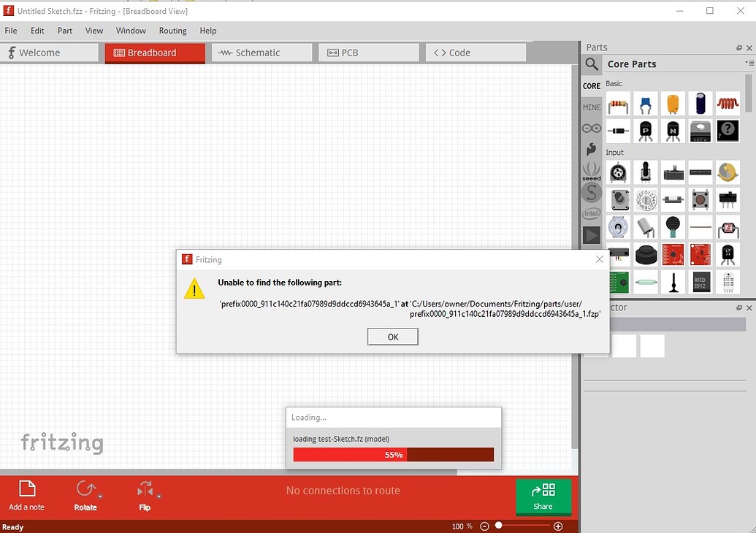This screenshot has width=756, height=533.
Task: Select the mystery part question mark icon
Action: pos(728,131)
